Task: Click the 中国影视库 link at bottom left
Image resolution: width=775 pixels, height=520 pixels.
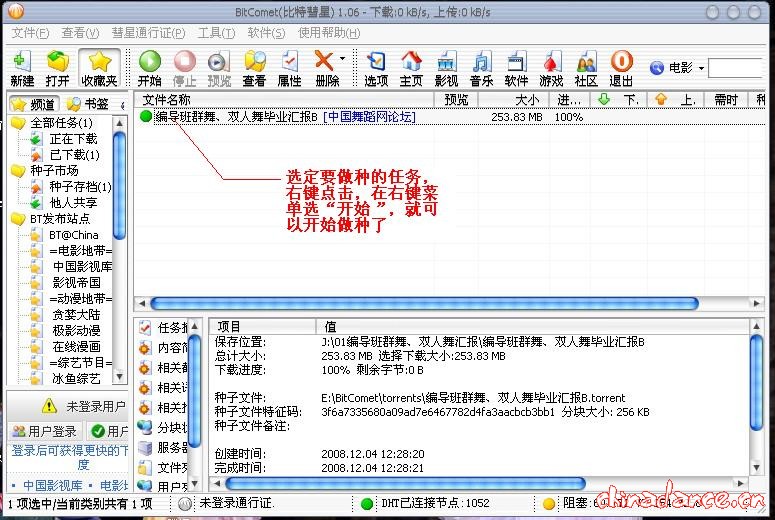Action: (x=52, y=485)
